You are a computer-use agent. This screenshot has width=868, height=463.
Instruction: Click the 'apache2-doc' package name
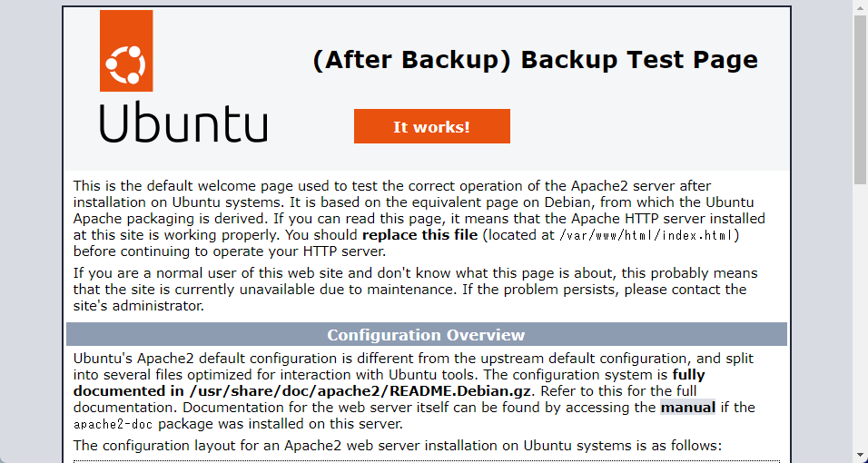coord(115,424)
